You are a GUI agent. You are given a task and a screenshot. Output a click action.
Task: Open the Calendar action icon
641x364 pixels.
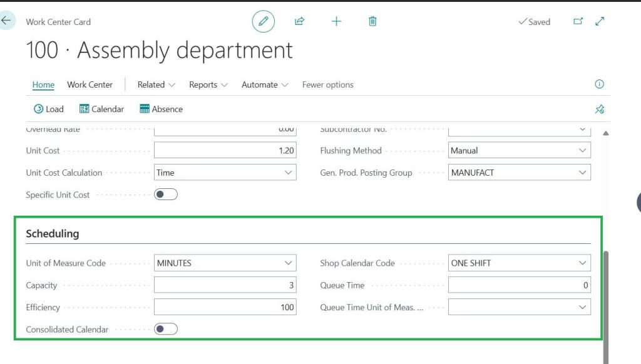point(101,109)
